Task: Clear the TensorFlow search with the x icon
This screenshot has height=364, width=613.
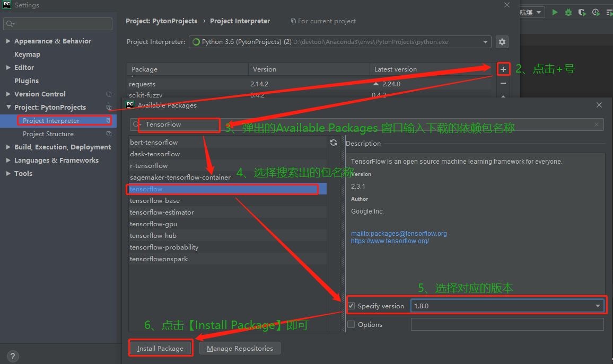Action: 596,125
